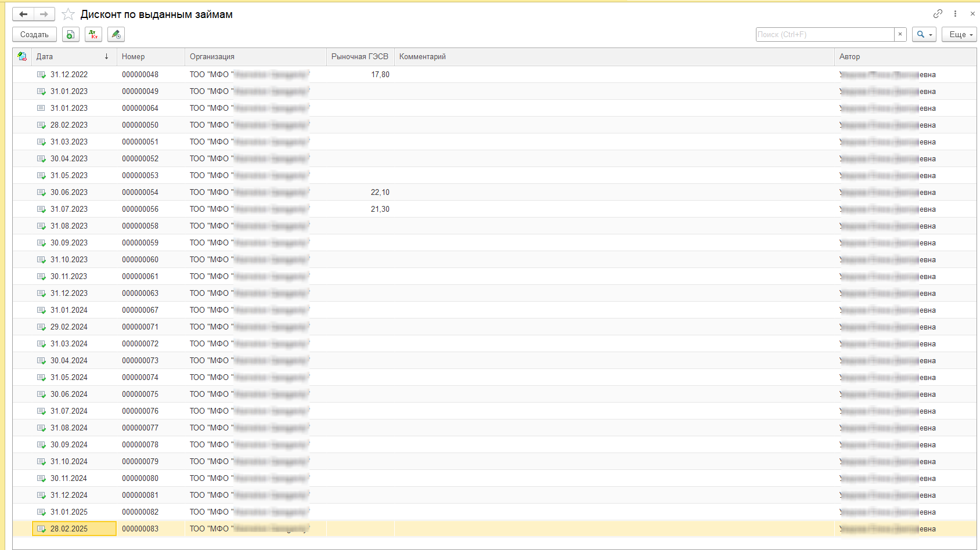Clear the search field with the x
Screen dimensions: 980x550
click(x=900, y=34)
